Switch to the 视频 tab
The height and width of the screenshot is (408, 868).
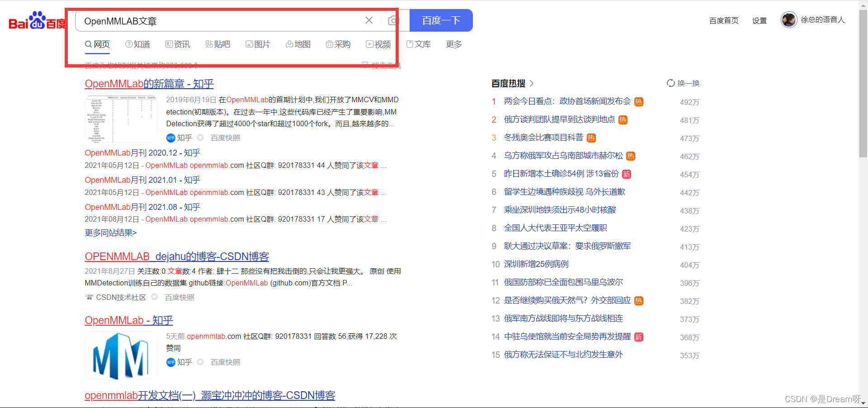(378, 44)
